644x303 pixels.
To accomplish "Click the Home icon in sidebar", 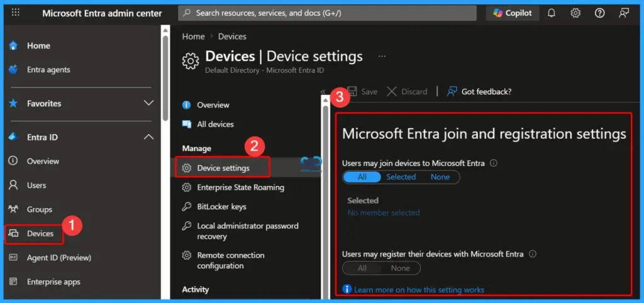I will click(14, 45).
